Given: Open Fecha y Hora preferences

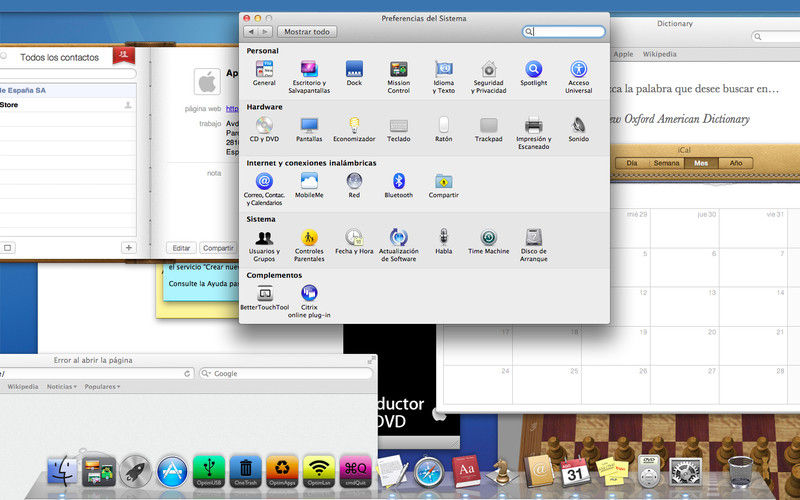Looking at the screenshot, I should tap(354, 242).
